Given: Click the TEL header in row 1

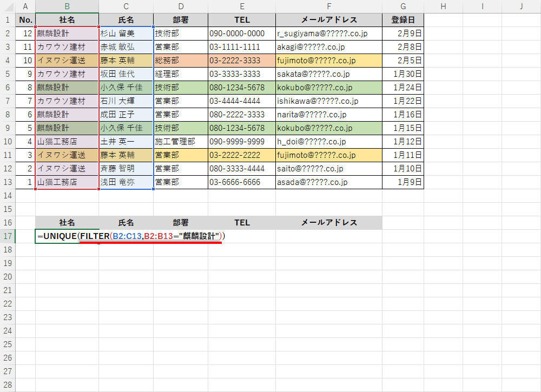Looking at the screenshot, I should 242,20.
